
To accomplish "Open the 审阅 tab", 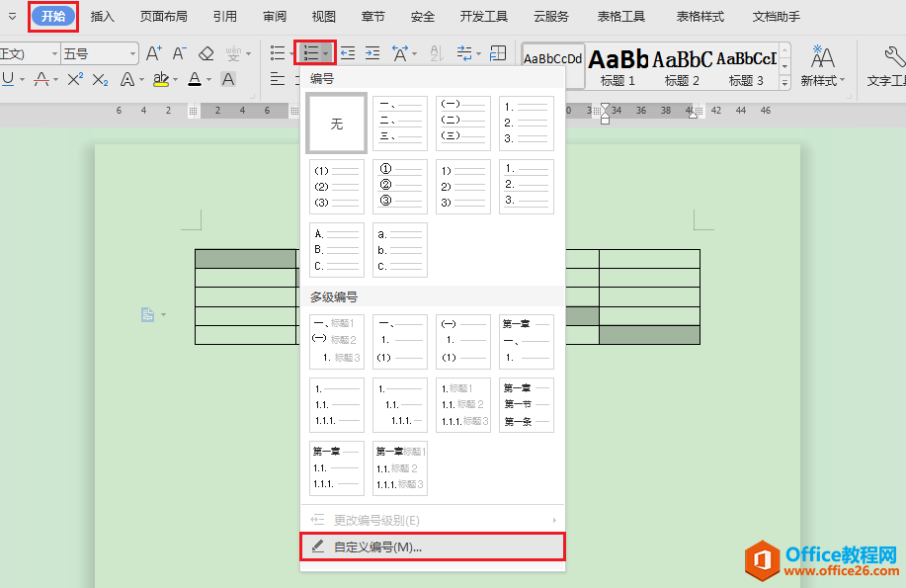I will 275,17.
